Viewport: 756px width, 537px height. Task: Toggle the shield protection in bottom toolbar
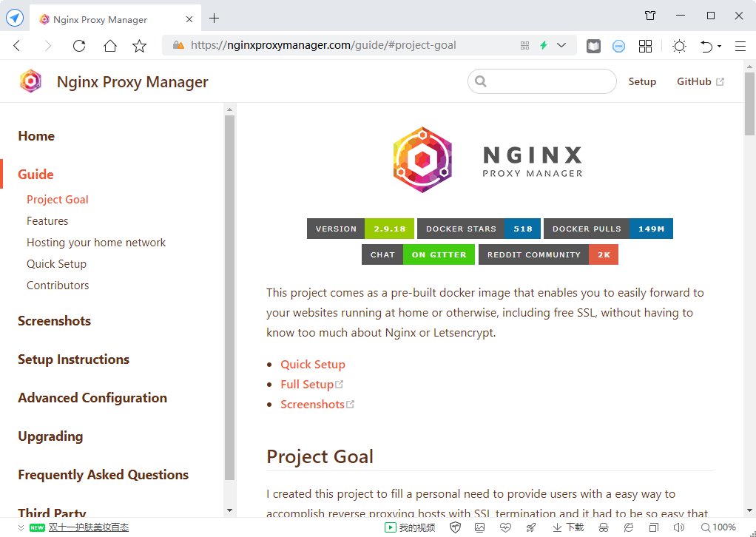pyautogui.click(x=455, y=527)
